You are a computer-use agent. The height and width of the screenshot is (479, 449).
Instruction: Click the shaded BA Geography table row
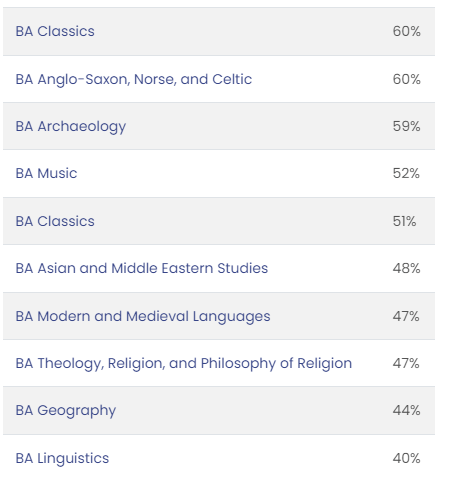[x=219, y=411]
